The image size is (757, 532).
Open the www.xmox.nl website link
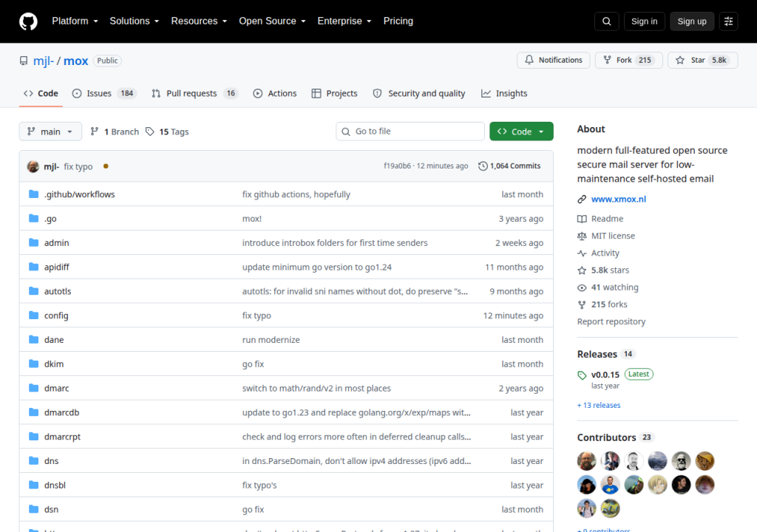(x=619, y=199)
